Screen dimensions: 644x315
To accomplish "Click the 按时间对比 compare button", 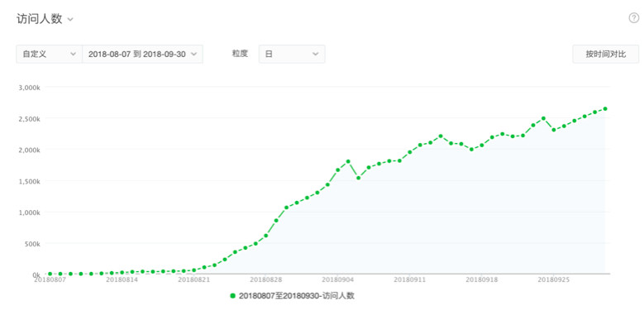I will (x=606, y=54).
